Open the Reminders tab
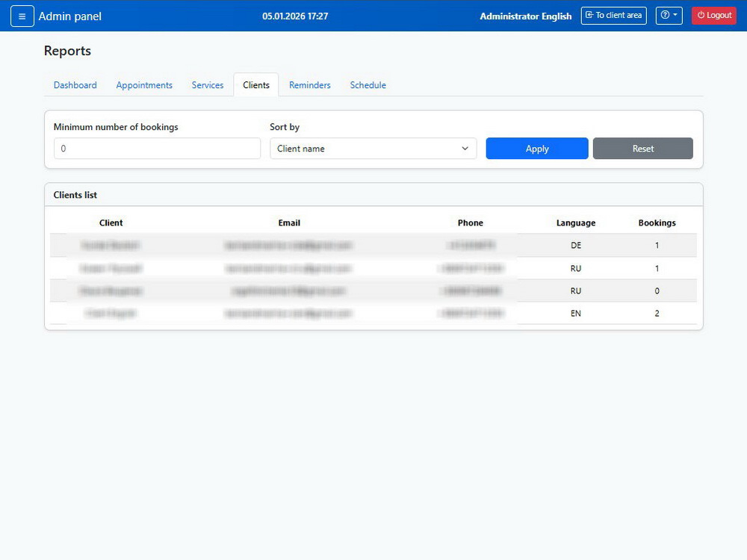 (310, 85)
